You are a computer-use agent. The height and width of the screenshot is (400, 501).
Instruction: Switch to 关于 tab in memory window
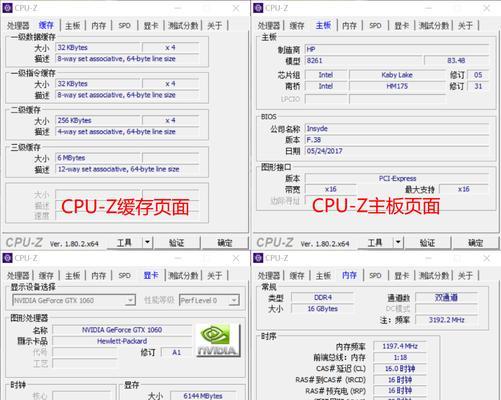click(465, 275)
